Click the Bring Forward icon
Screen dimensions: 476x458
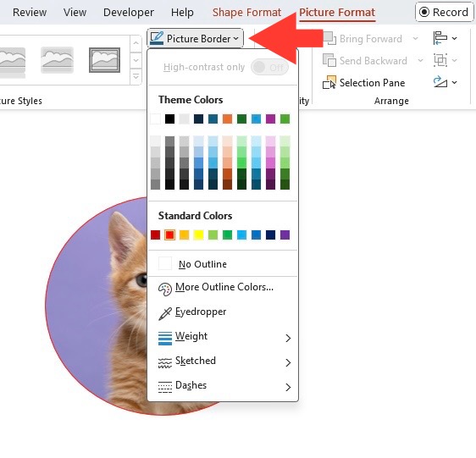point(329,38)
